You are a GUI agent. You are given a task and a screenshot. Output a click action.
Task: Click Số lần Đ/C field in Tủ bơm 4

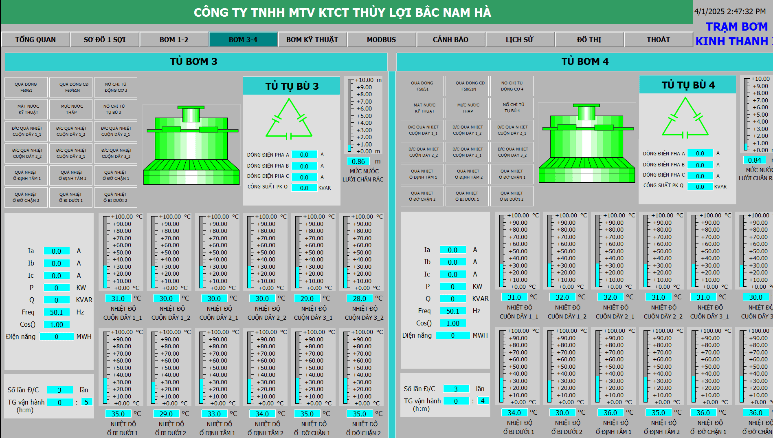point(456,389)
